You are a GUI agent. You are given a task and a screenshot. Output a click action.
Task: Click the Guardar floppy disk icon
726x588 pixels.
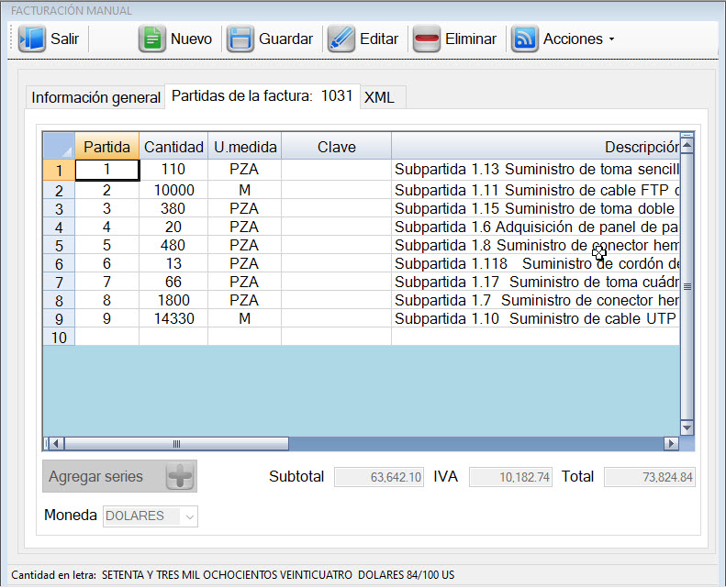click(x=240, y=39)
